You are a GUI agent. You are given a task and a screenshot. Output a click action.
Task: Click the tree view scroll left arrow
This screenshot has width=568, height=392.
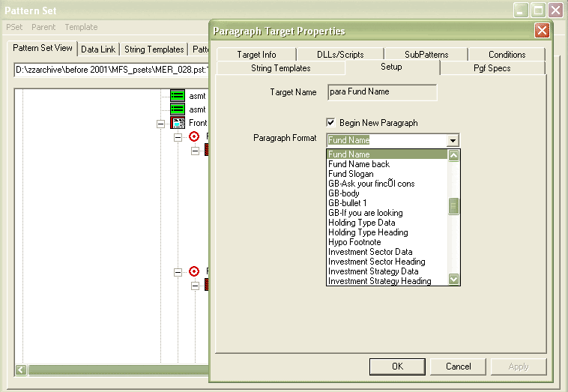(x=21, y=370)
